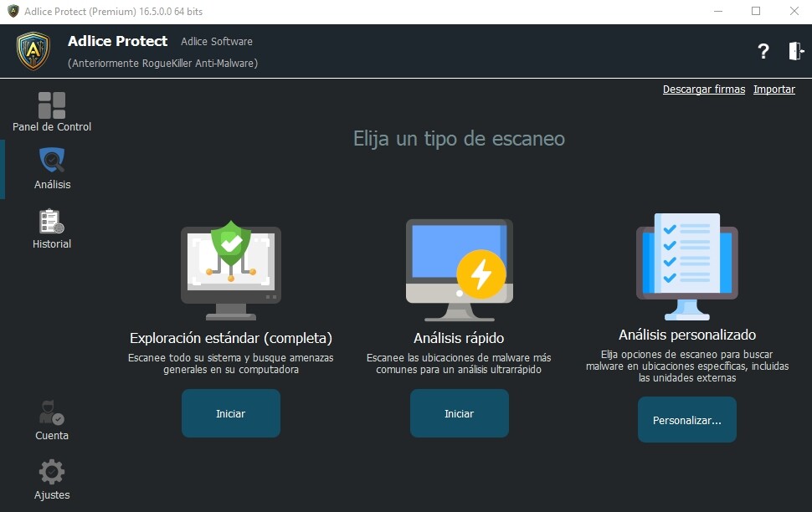
Task: Click the help question mark icon
Action: [763, 52]
